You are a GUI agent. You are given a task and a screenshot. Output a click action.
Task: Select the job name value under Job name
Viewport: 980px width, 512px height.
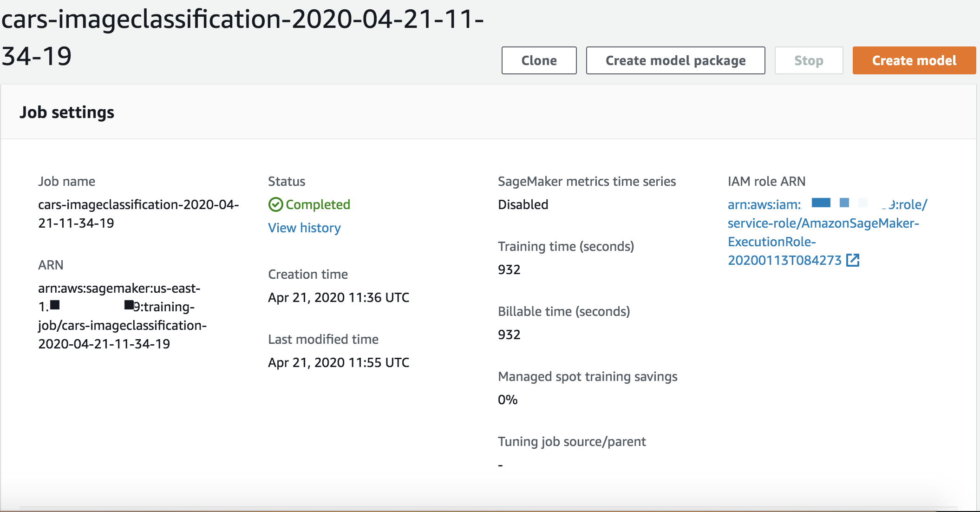click(138, 214)
